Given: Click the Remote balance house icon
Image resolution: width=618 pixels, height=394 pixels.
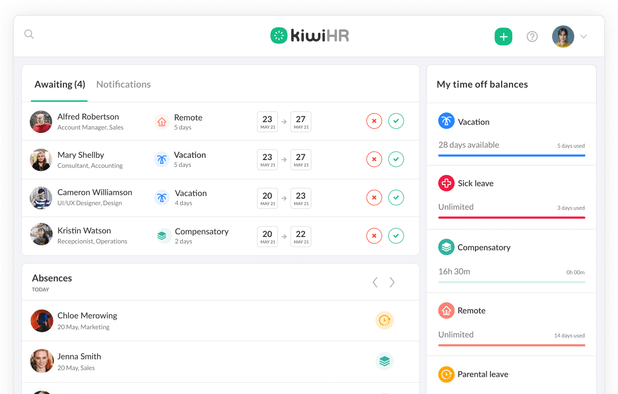Looking at the screenshot, I should 446,310.
